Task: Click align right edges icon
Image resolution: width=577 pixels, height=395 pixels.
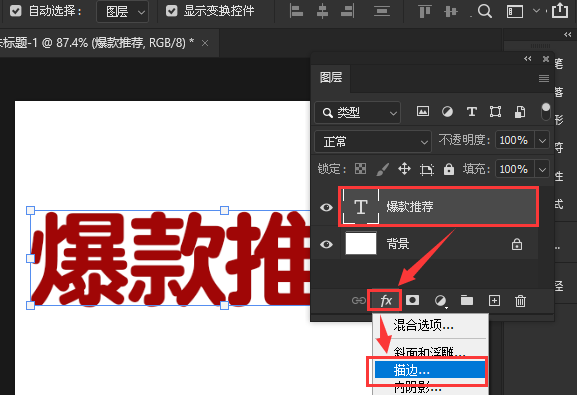Action: tap(348, 11)
